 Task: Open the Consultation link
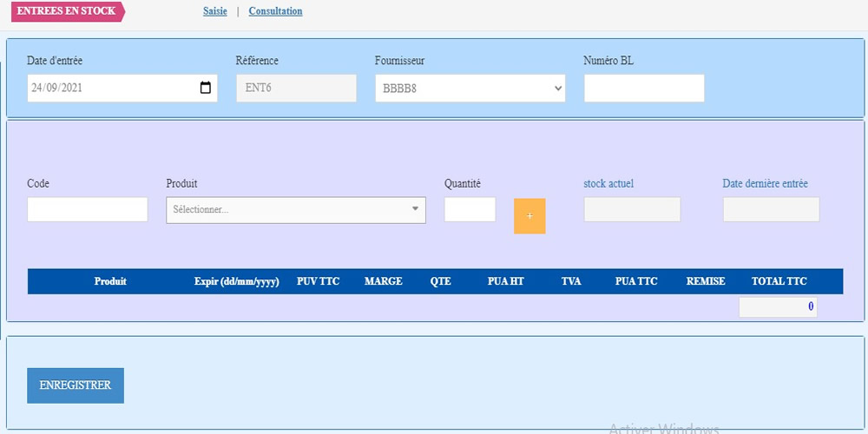pyautogui.click(x=275, y=11)
